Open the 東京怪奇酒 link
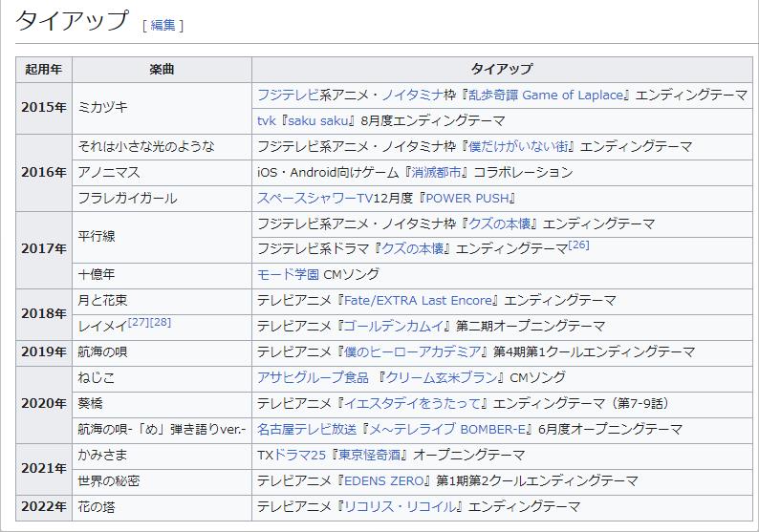The width and height of the screenshot is (759, 532). pos(369,455)
